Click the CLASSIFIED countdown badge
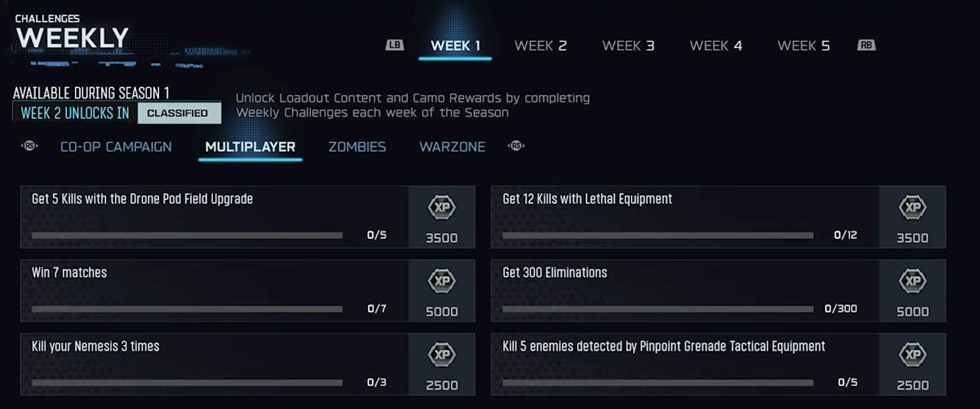This screenshot has width=980, height=409. [179, 113]
